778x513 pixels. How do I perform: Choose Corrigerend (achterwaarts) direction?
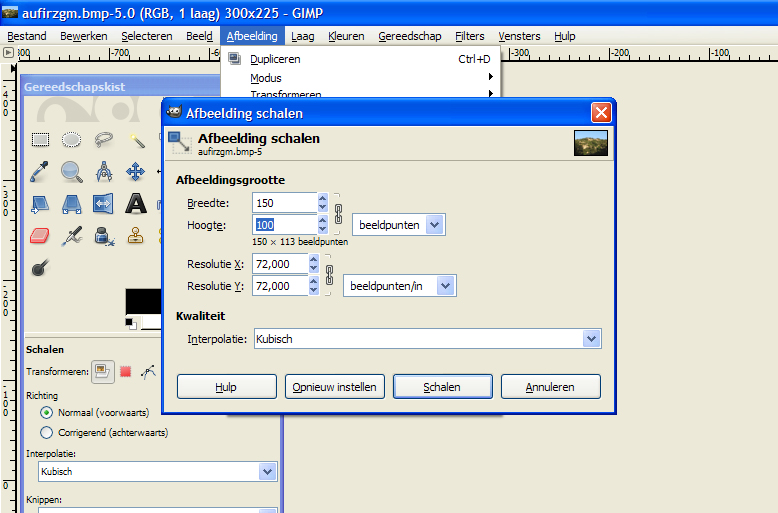click(46, 433)
